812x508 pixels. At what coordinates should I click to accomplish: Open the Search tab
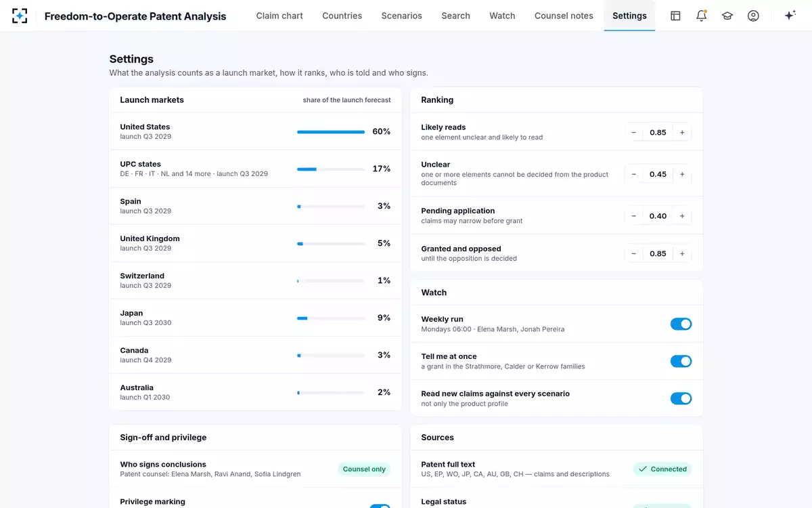pyautogui.click(x=455, y=16)
